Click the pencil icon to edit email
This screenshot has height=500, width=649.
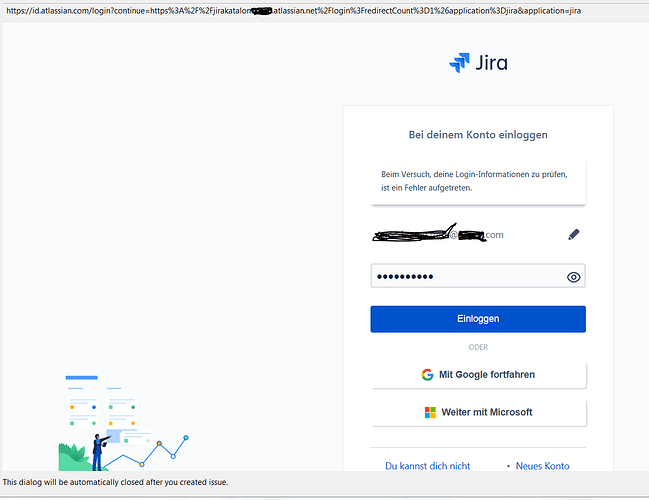(574, 235)
